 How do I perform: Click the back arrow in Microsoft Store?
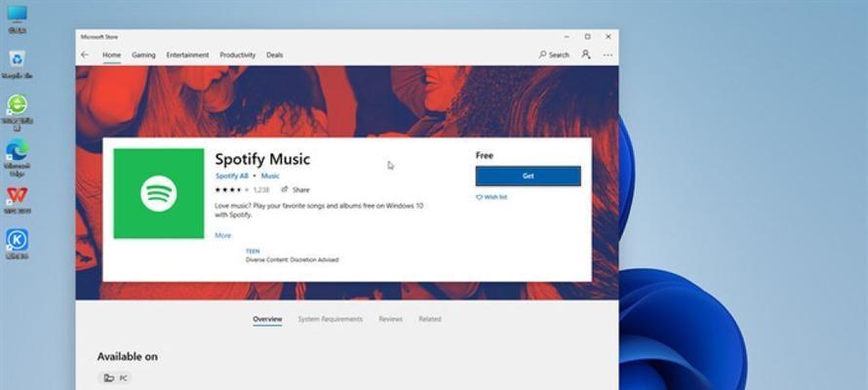(84, 55)
